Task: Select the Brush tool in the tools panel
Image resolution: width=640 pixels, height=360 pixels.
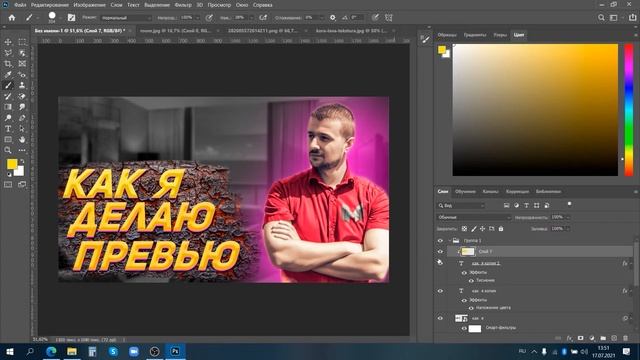Action: point(8,85)
